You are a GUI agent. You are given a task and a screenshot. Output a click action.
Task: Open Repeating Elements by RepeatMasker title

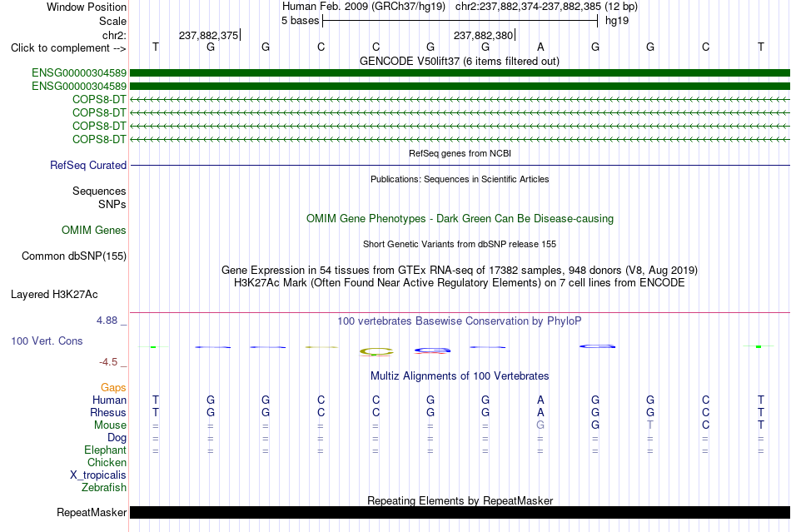(x=460, y=500)
